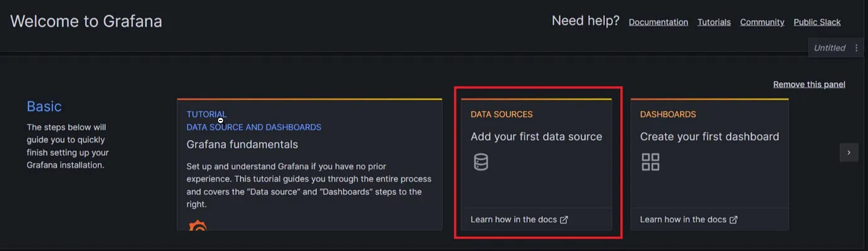
Task: Open Dashboards 'Learn how in the docs'
Action: (x=682, y=220)
